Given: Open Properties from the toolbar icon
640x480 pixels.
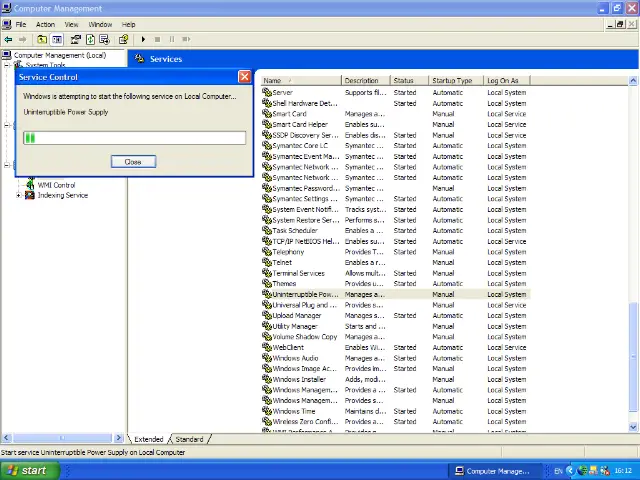Looking at the screenshot, I should pos(76,39).
